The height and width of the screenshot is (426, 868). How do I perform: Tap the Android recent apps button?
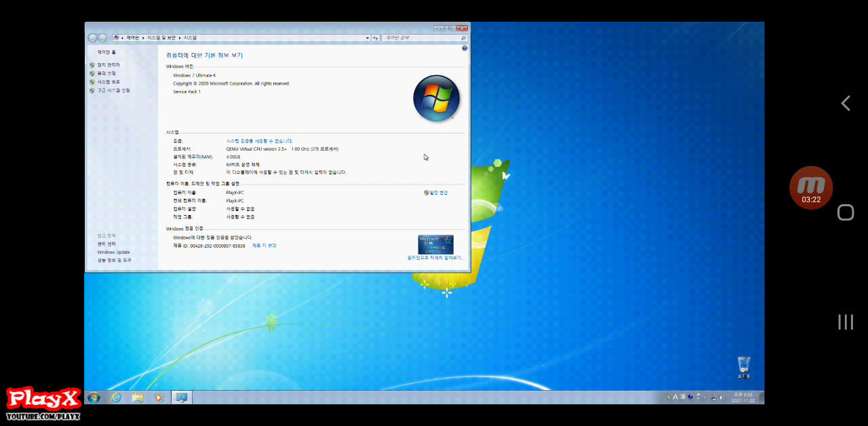pos(846,322)
